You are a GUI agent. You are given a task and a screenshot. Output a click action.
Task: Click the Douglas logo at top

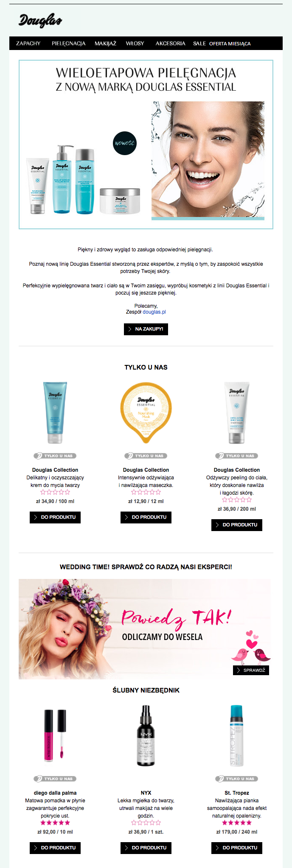click(x=40, y=20)
